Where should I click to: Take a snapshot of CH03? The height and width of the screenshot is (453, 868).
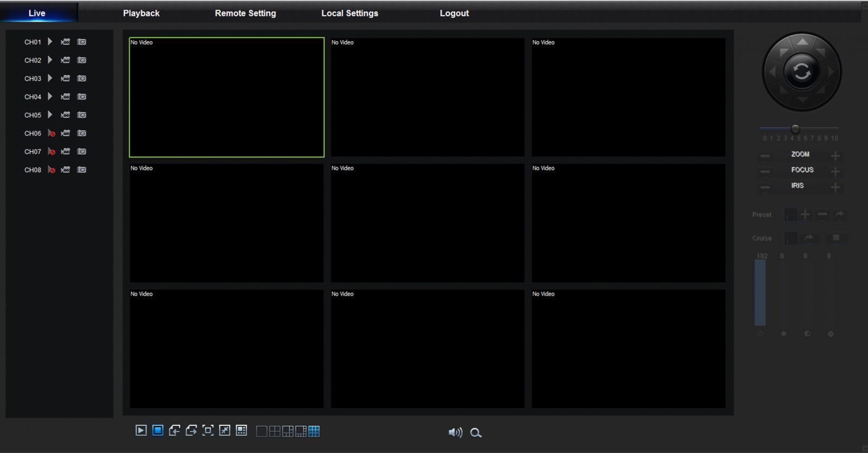(x=82, y=79)
